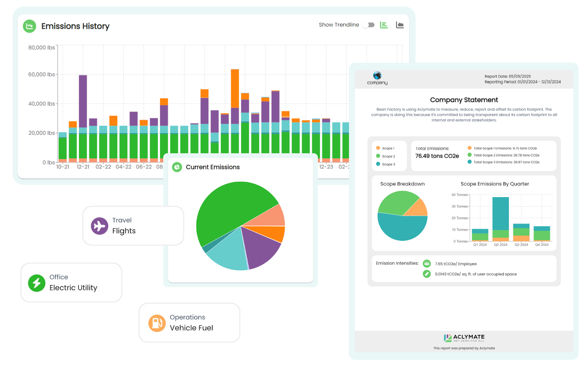The width and height of the screenshot is (588, 368).
Task: Open the Scope Emissions By Quarter section
Action: pos(495,184)
